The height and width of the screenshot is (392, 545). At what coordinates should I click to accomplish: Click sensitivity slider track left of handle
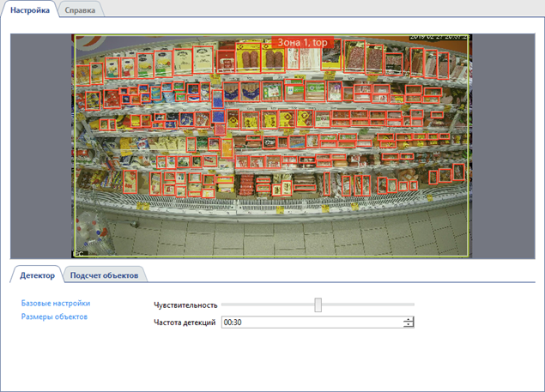click(266, 305)
